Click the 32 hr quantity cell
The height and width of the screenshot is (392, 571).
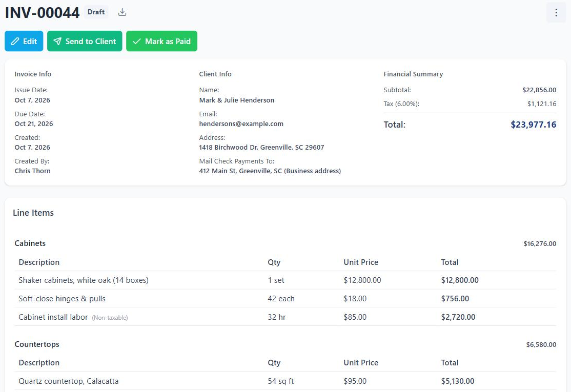click(277, 317)
